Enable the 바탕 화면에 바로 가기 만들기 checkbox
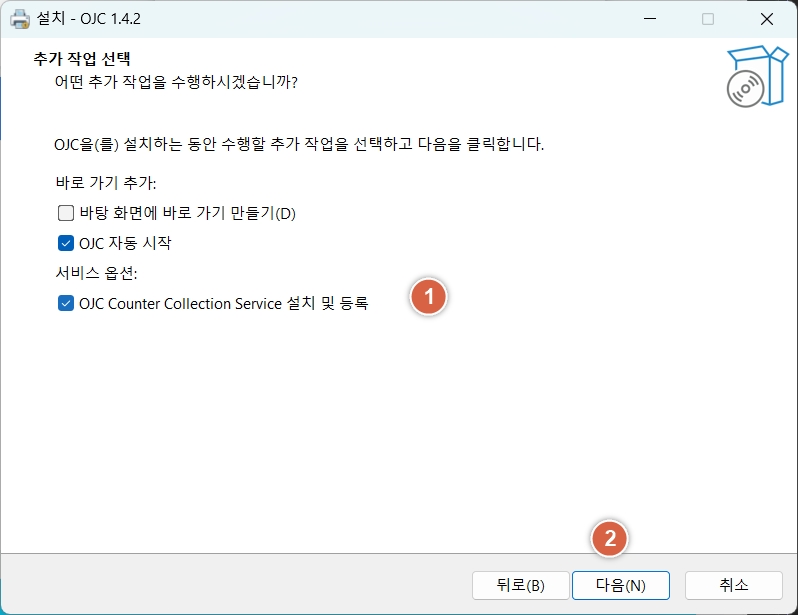 (67, 213)
